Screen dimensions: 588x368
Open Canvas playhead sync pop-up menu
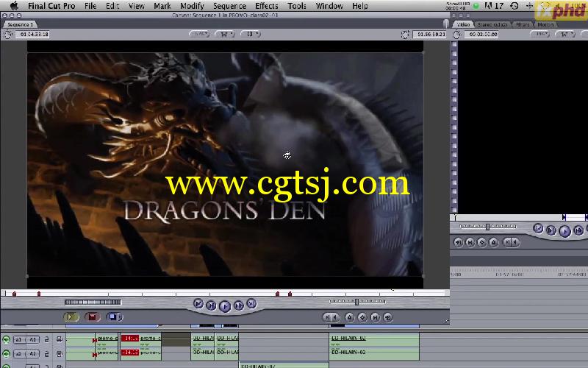(x=225, y=34)
